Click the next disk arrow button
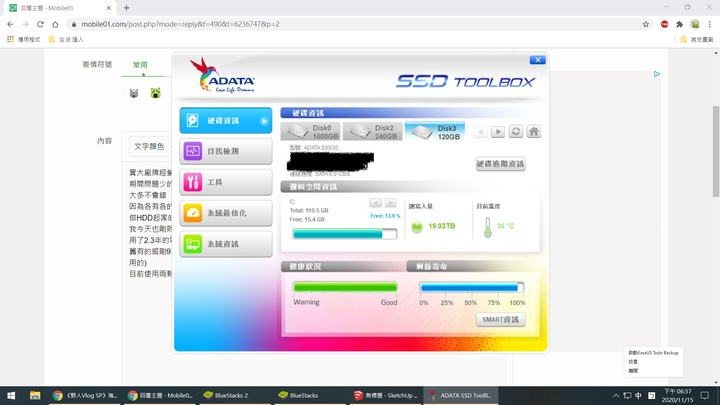This screenshot has height=405, width=720. [x=498, y=132]
